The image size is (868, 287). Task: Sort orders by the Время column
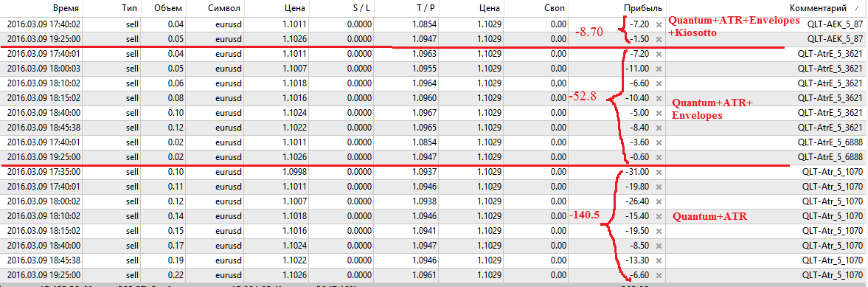66,8
